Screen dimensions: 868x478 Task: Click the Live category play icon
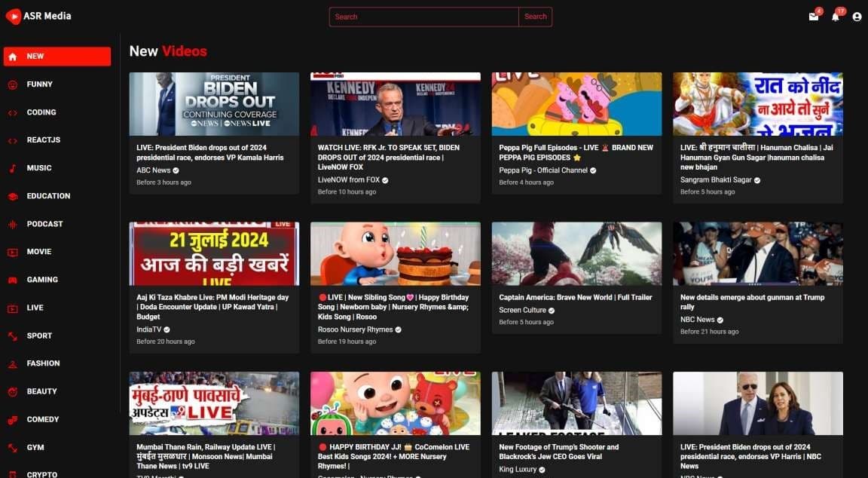13,308
